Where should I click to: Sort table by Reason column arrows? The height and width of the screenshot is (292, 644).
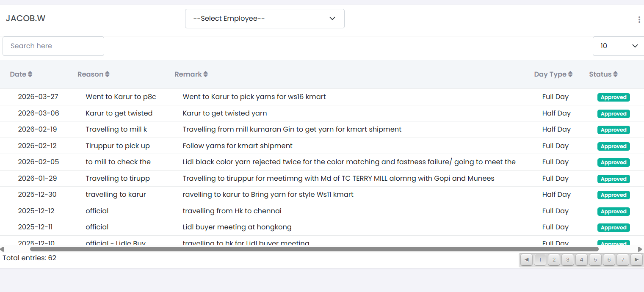pyautogui.click(x=108, y=74)
